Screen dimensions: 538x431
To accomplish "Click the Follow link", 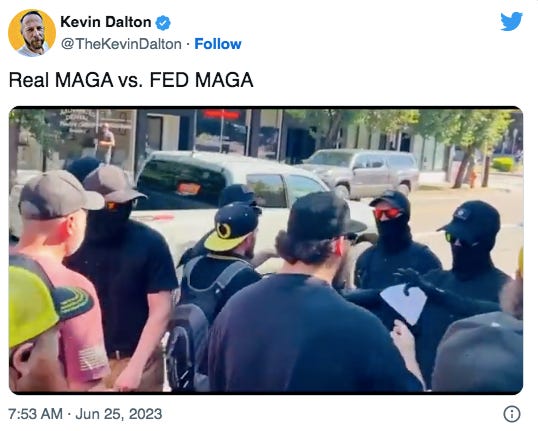I will [x=218, y=44].
